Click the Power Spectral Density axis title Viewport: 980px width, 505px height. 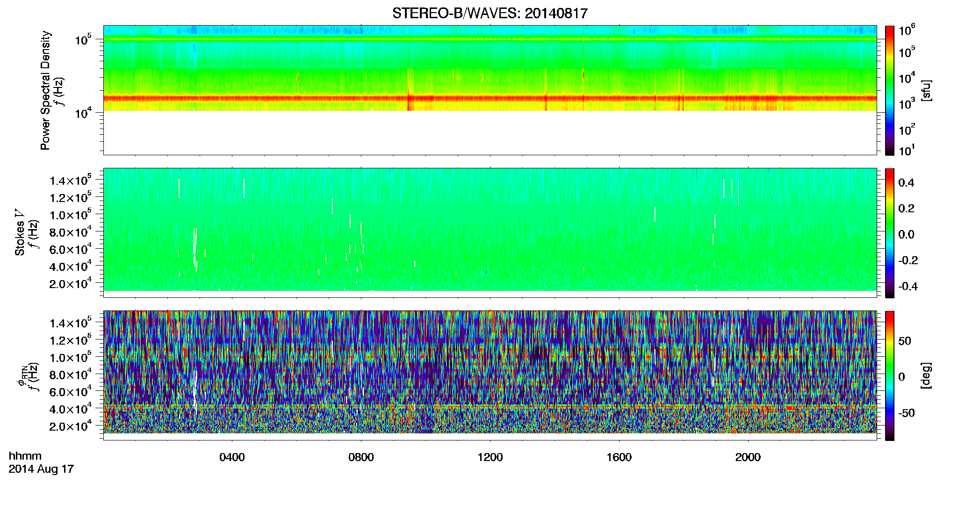(x=45, y=90)
